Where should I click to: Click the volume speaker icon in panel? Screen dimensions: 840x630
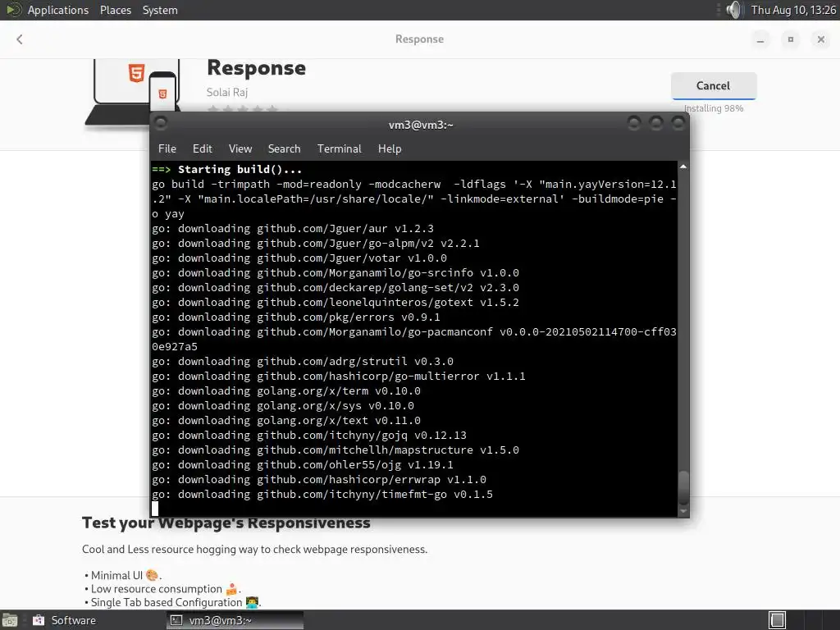point(734,10)
